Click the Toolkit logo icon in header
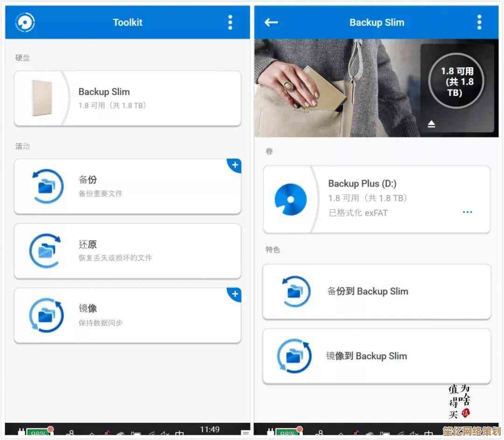 click(25, 22)
